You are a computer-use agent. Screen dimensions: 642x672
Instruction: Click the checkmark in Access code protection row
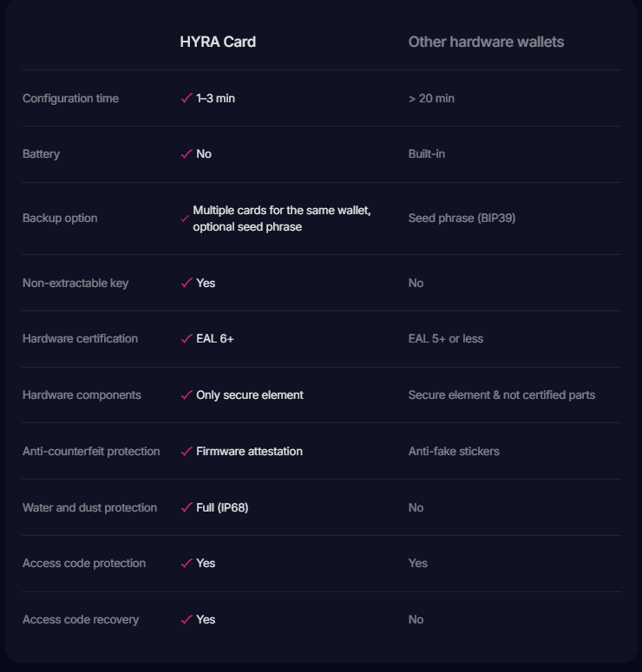(x=186, y=564)
